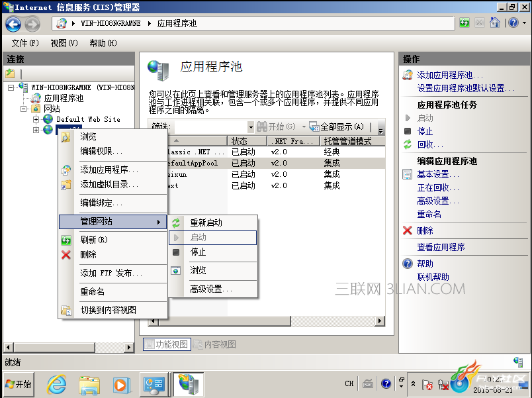Open the 开始(G) go button dropdown arrow
The image size is (532, 398).
click(x=304, y=127)
